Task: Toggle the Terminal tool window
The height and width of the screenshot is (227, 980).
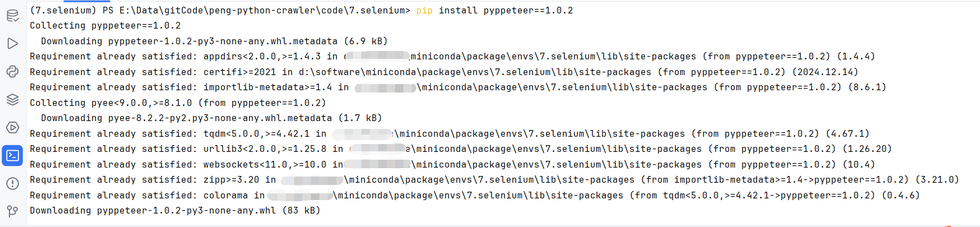Action: [12, 156]
